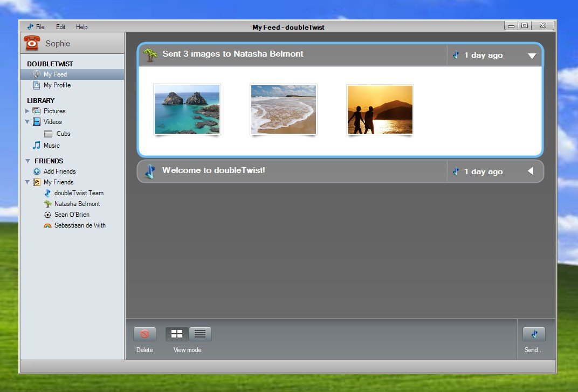This screenshot has height=392, width=578.
Task: Click the Pictures library icon
Action: (x=37, y=111)
